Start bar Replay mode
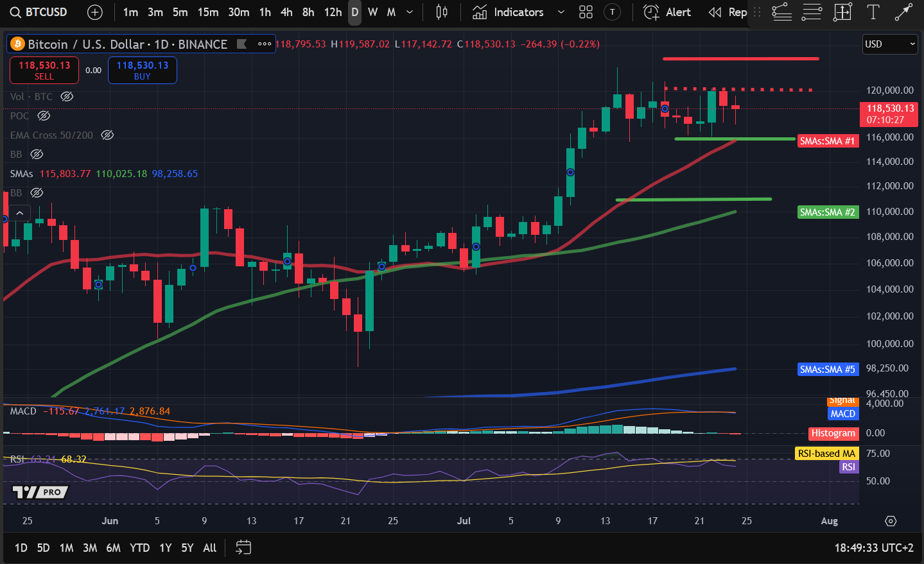 pyautogui.click(x=728, y=12)
